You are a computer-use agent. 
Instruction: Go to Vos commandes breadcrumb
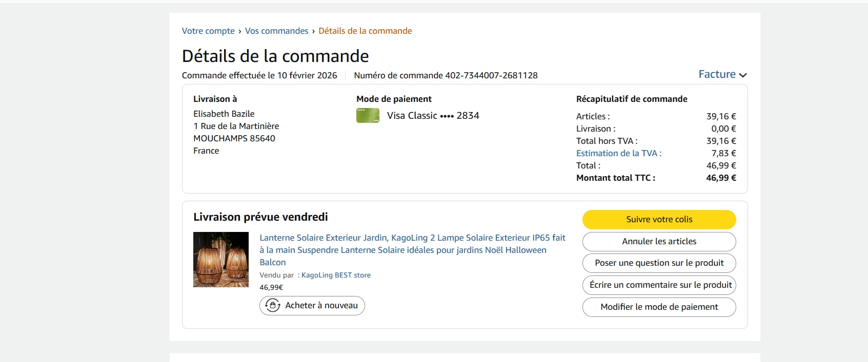coord(277,31)
